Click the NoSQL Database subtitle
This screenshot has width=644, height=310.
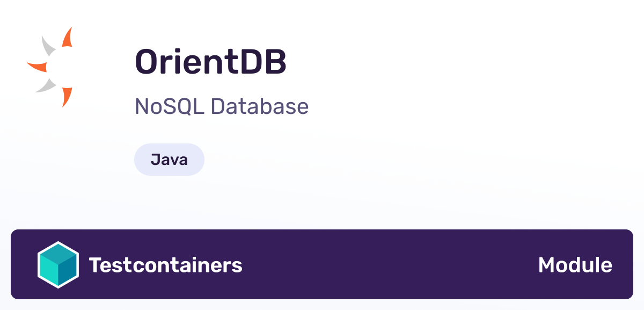tap(222, 107)
